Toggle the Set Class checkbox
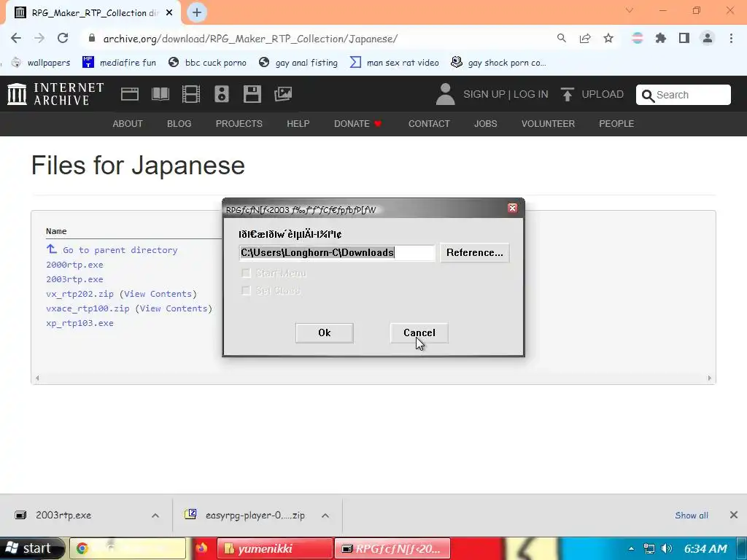This screenshot has height=560, width=747. (247, 290)
